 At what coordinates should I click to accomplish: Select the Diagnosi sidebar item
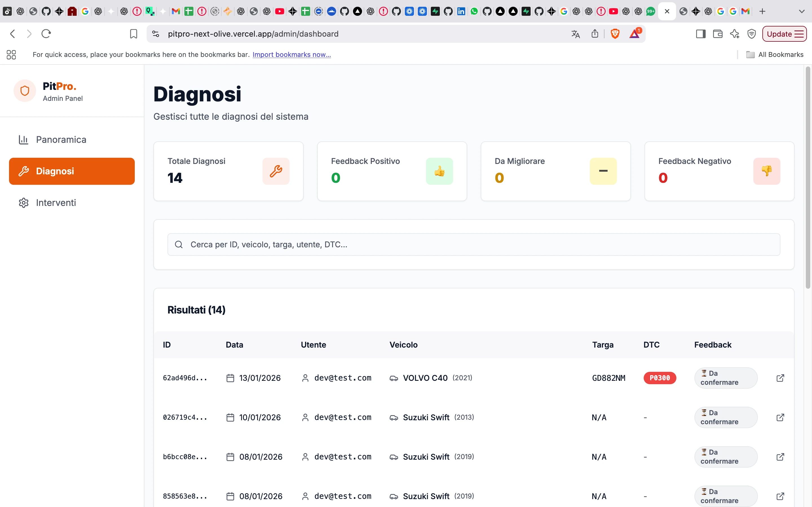point(72,171)
